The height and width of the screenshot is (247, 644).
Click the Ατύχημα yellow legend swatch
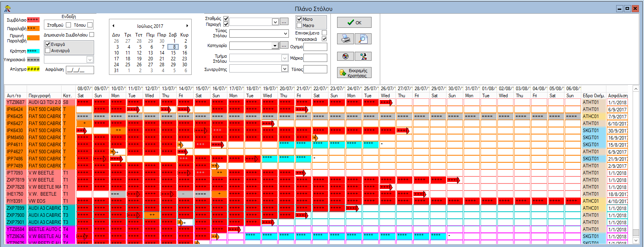click(x=33, y=69)
